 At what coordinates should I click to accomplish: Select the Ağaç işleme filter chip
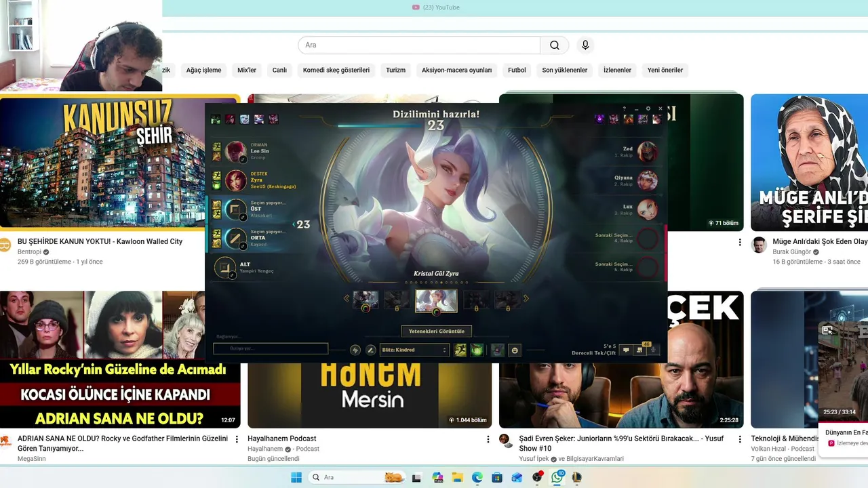203,70
